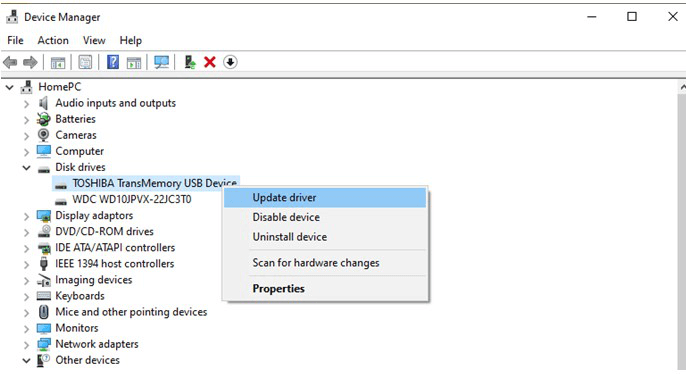The width and height of the screenshot is (686, 374).
Task: Click the Forward arrow toolbar icon
Action: click(x=30, y=63)
